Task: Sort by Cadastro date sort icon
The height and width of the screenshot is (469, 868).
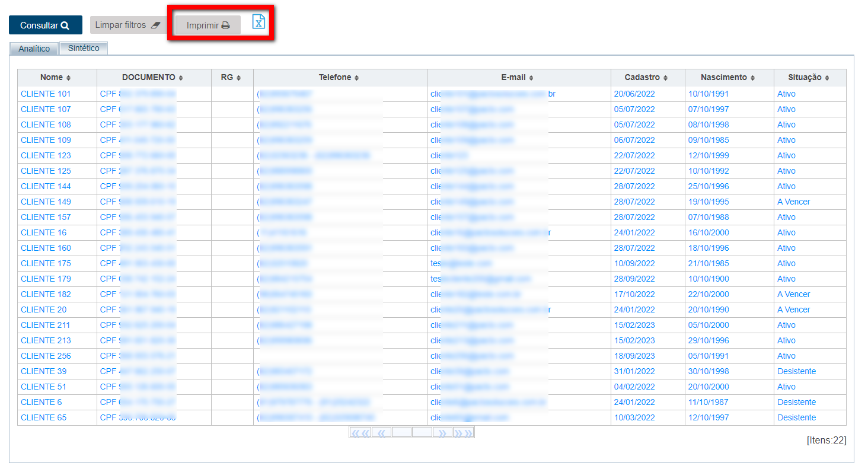Action: point(665,78)
